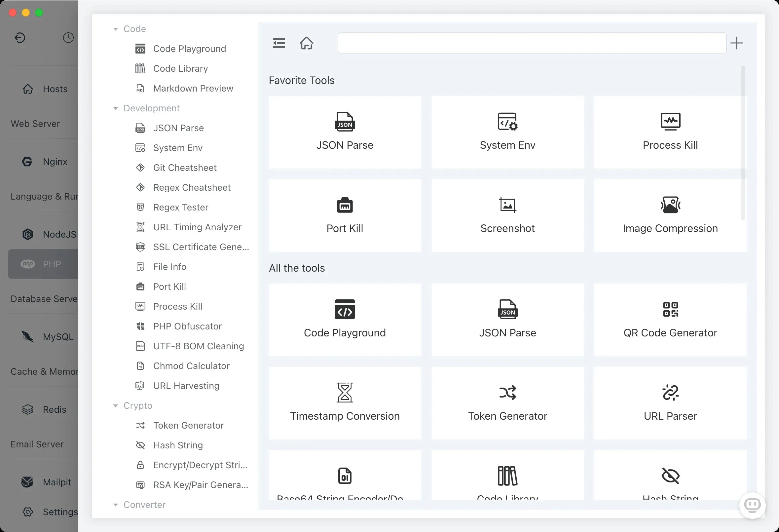Image resolution: width=779 pixels, height=532 pixels.
Task: Expand the Converter category arrow
Action: [115, 505]
